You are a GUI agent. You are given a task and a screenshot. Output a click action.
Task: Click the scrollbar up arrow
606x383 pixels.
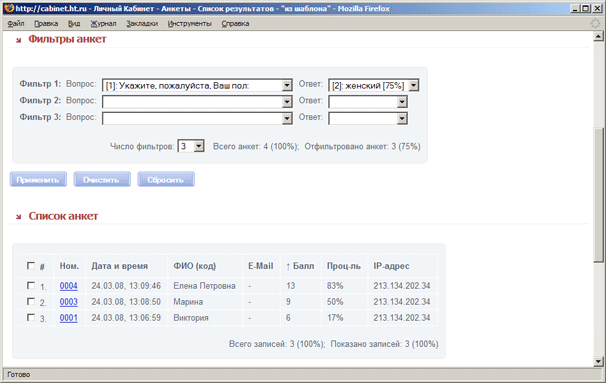click(598, 36)
